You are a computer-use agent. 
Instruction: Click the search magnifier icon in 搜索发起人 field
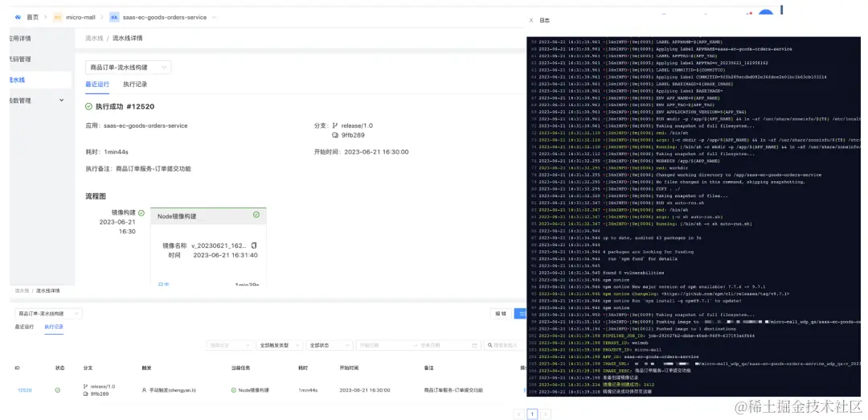point(489,345)
